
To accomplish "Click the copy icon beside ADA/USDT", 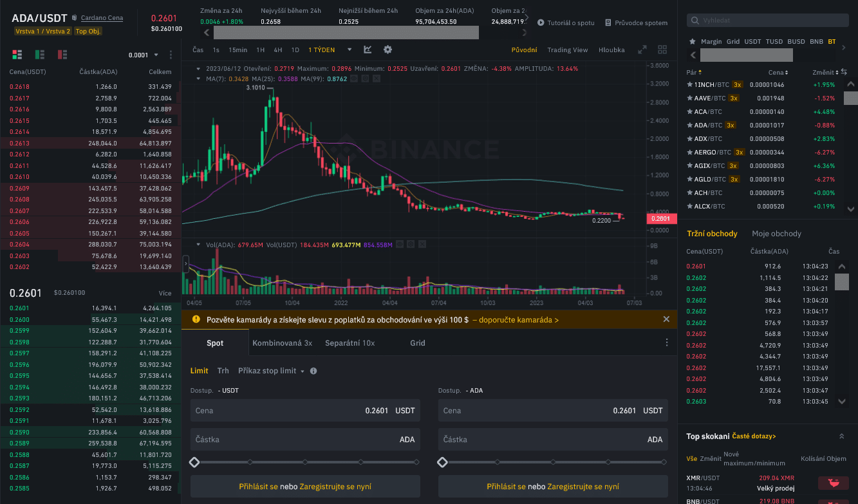I will click(74, 18).
